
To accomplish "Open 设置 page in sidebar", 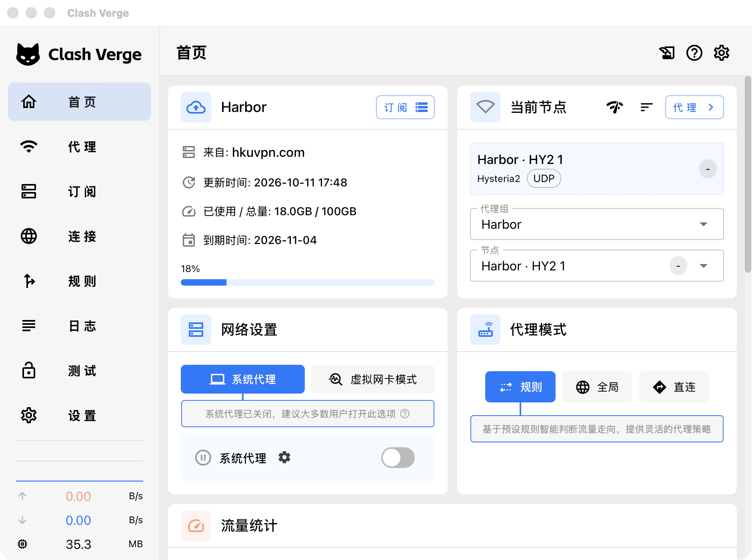I will point(80,415).
